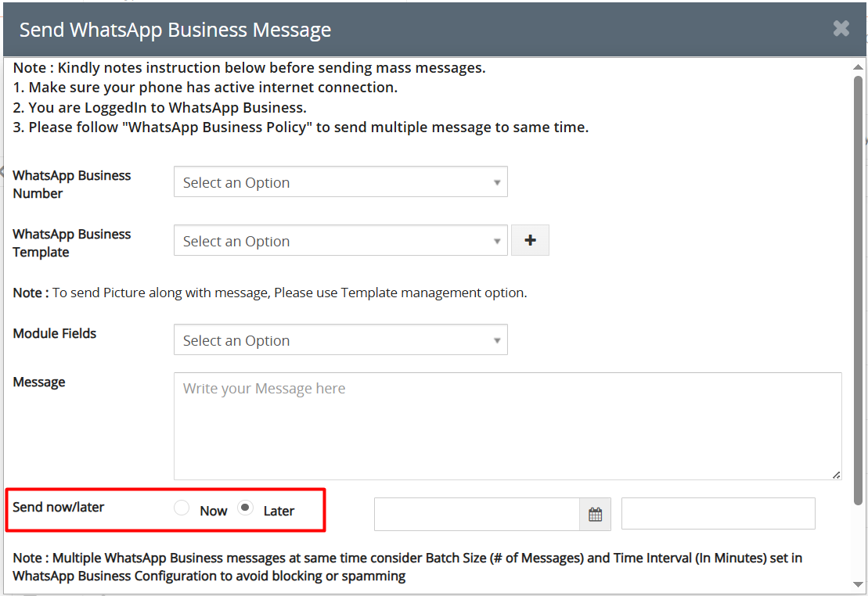The width and height of the screenshot is (868, 596).
Task: Click the Message text area
Action: click(x=508, y=426)
